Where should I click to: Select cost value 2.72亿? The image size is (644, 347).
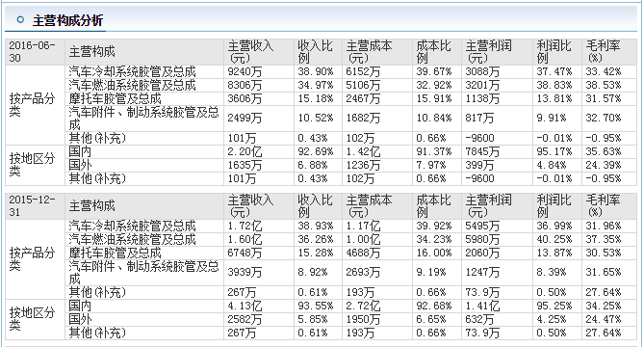[363, 306]
